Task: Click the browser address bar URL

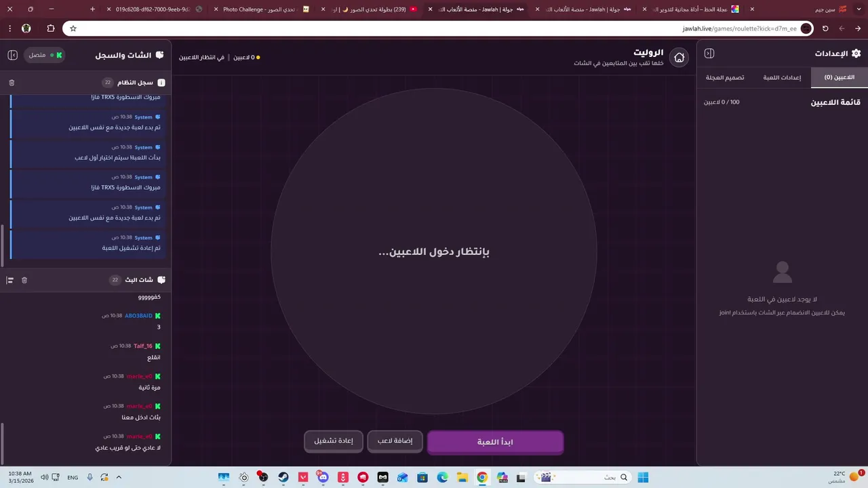Action: click(739, 28)
